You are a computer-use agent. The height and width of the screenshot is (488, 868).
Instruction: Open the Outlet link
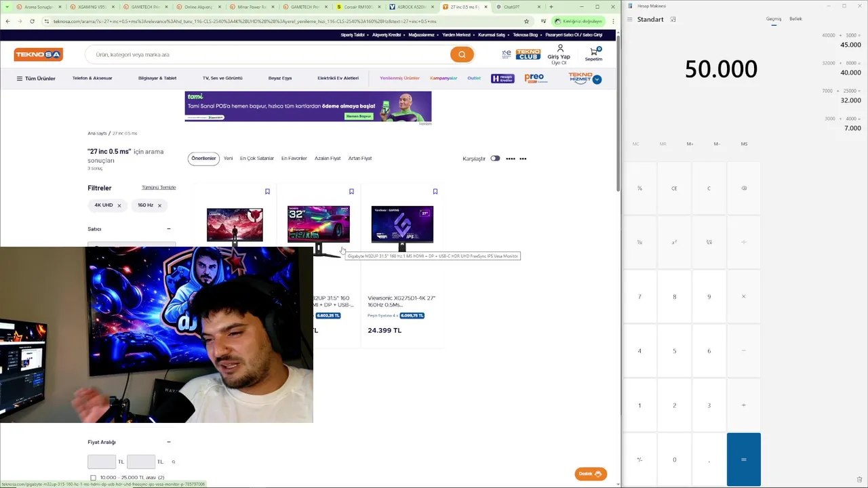474,78
